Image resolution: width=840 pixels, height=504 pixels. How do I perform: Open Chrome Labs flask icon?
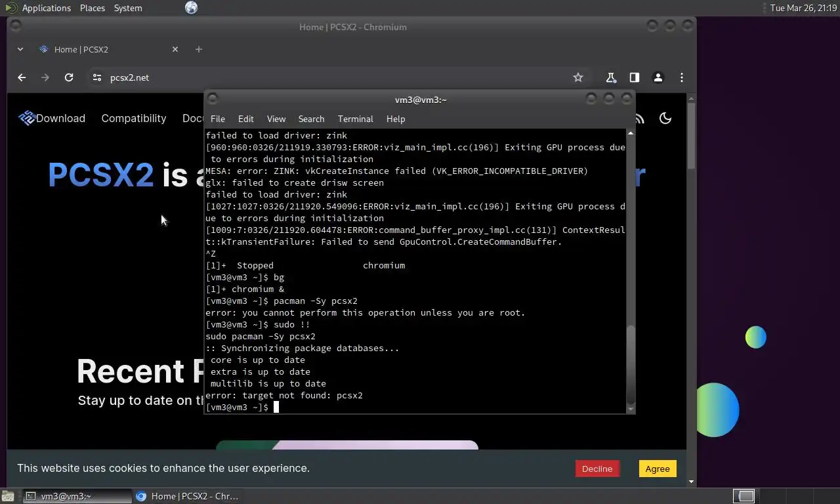click(611, 77)
